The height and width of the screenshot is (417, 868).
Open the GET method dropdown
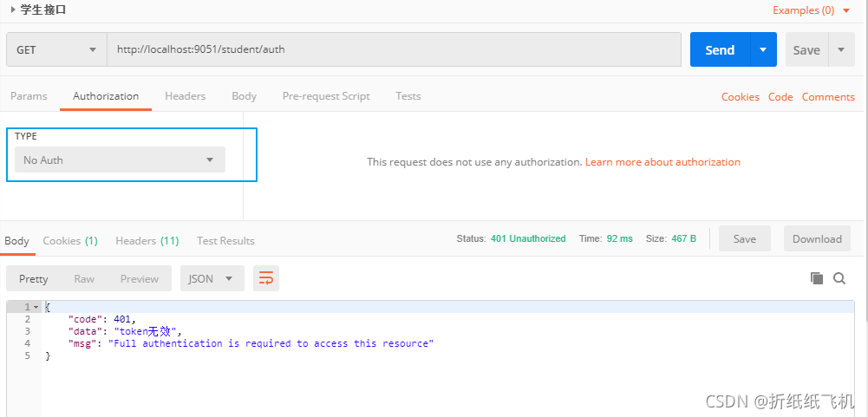(x=56, y=49)
